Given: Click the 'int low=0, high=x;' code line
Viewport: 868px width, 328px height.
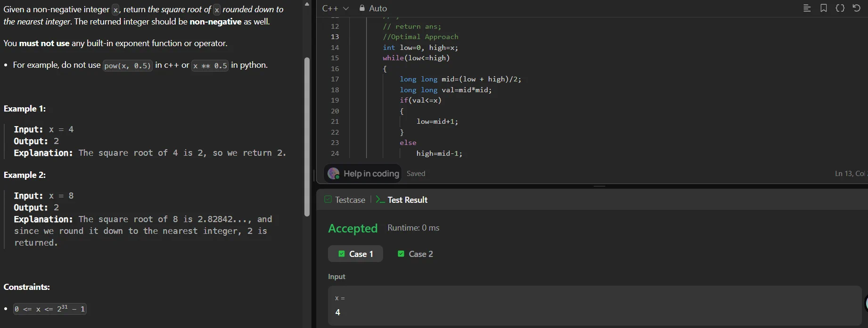Looking at the screenshot, I should [x=420, y=48].
